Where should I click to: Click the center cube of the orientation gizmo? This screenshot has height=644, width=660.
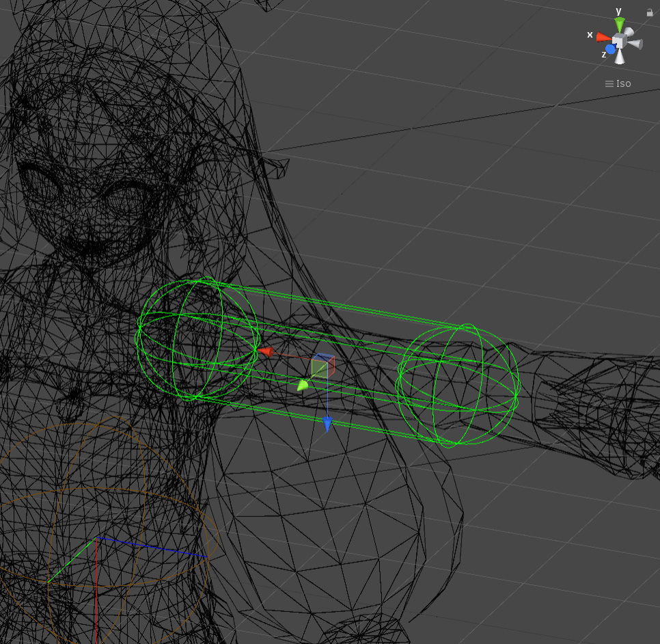pos(619,41)
